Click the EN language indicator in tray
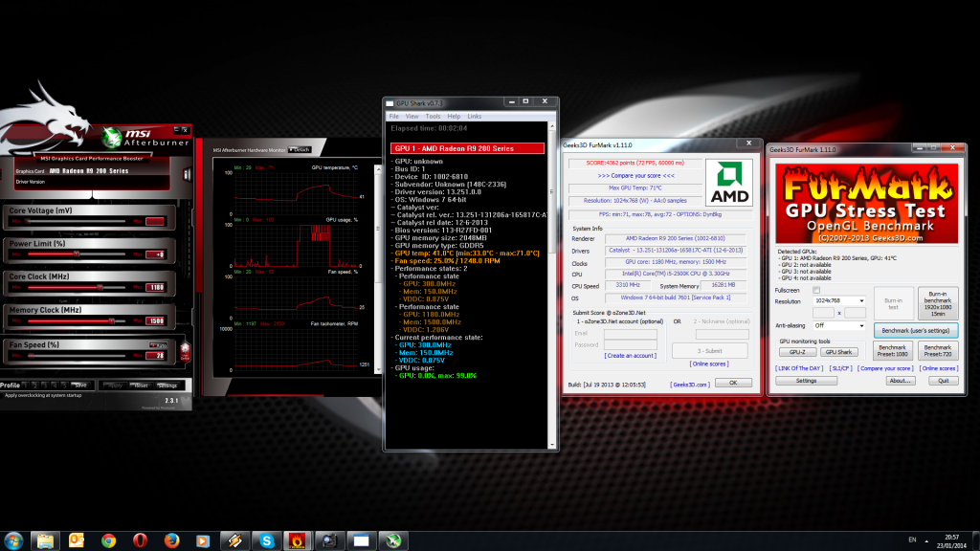 tap(912, 540)
